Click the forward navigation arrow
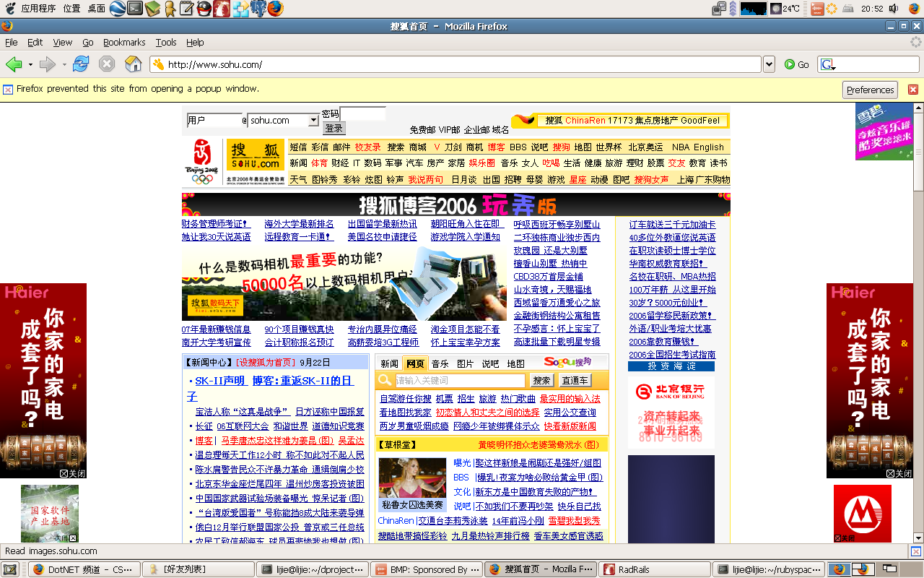924x578 pixels. pos(48,64)
